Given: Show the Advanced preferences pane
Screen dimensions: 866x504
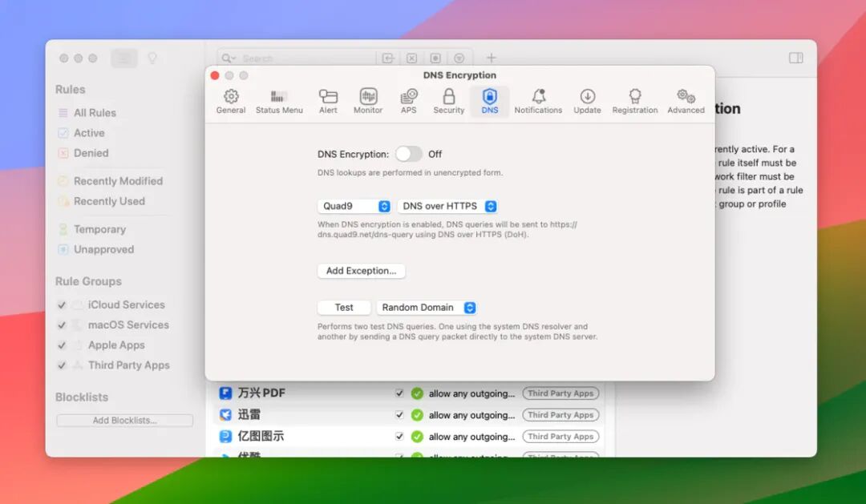Looking at the screenshot, I should (x=686, y=101).
